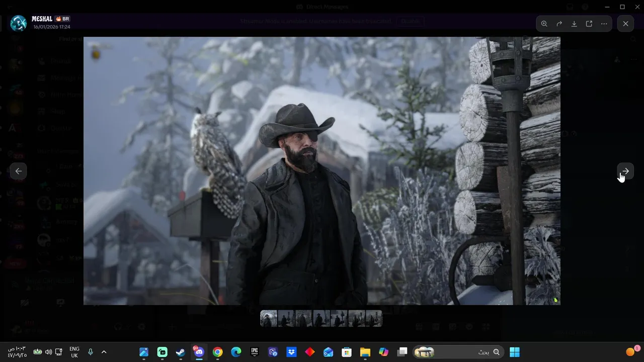Zoom into the image with the magnifier icon

[544, 24]
